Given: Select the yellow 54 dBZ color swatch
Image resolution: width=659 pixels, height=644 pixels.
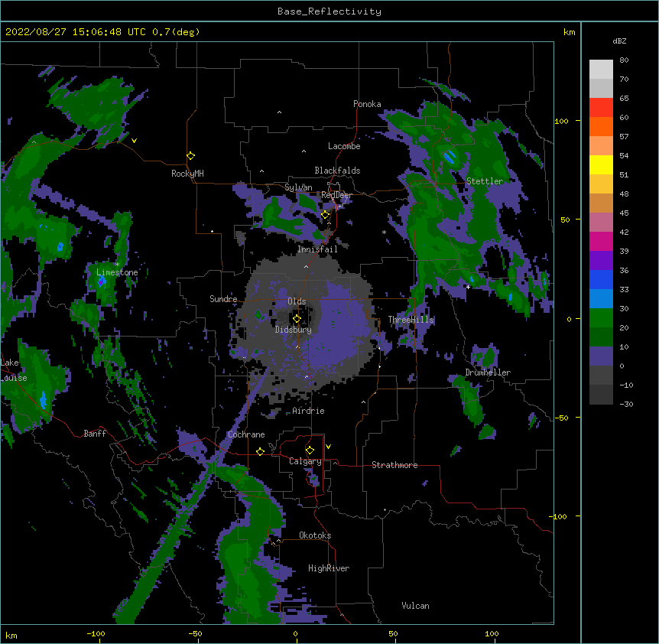Looking at the screenshot, I should [x=601, y=164].
